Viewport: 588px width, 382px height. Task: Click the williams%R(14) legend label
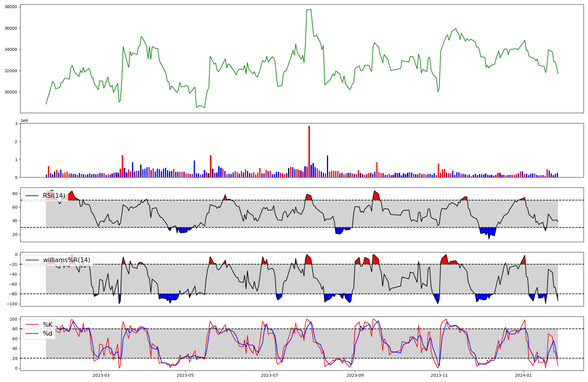click(x=66, y=260)
